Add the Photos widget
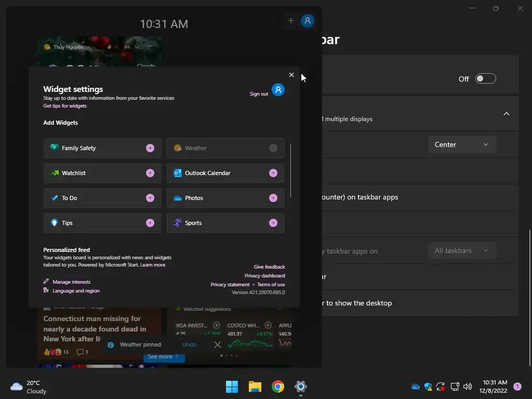The image size is (532, 399). coord(273,198)
